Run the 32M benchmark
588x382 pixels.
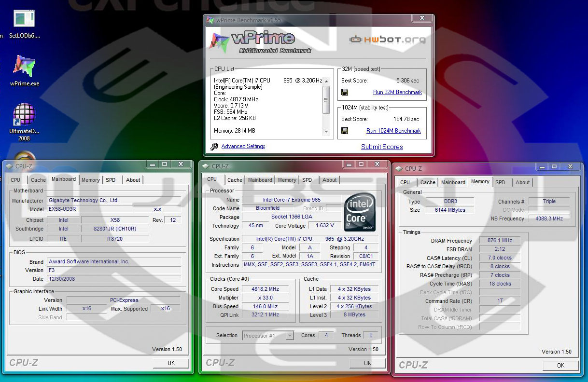tap(397, 92)
